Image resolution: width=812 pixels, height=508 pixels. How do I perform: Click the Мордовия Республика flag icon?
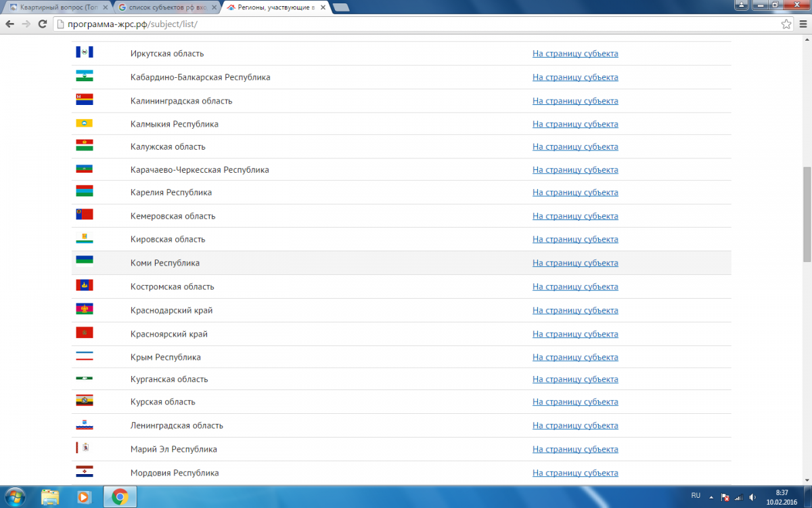pyautogui.click(x=84, y=472)
